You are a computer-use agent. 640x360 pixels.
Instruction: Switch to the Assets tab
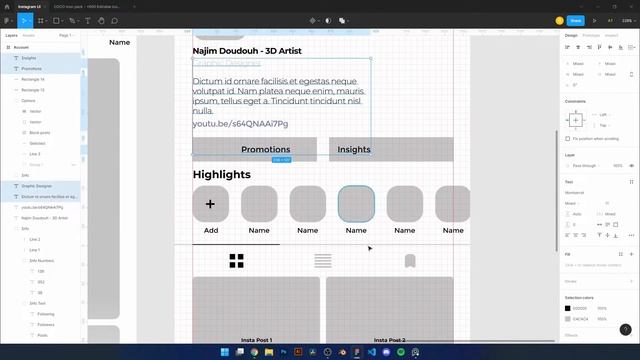[28, 36]
